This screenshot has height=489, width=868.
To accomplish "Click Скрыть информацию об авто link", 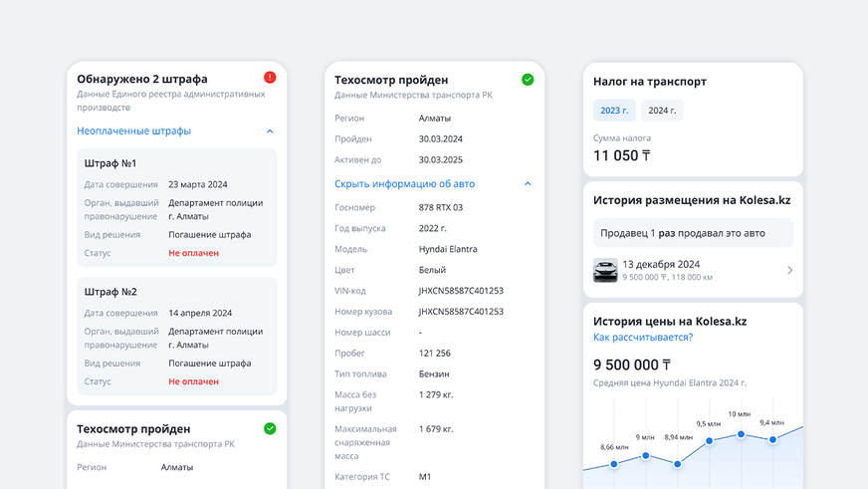I will click(x=404, y=184).
